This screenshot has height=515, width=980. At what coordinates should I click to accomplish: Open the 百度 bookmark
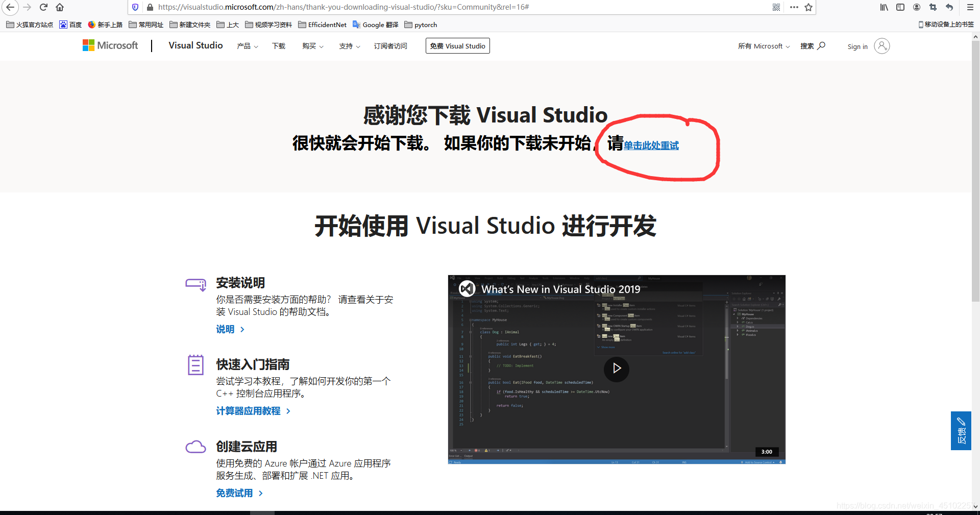70,24
